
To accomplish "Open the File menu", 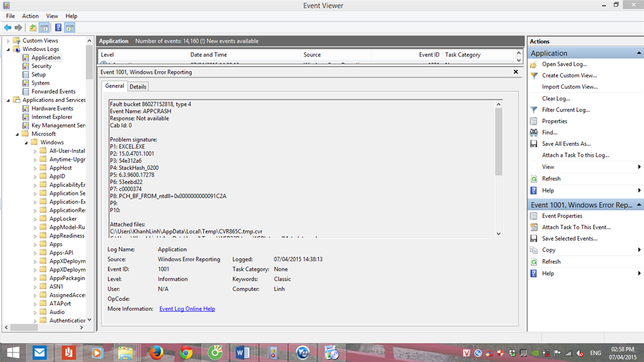I will tap(10, 16).
